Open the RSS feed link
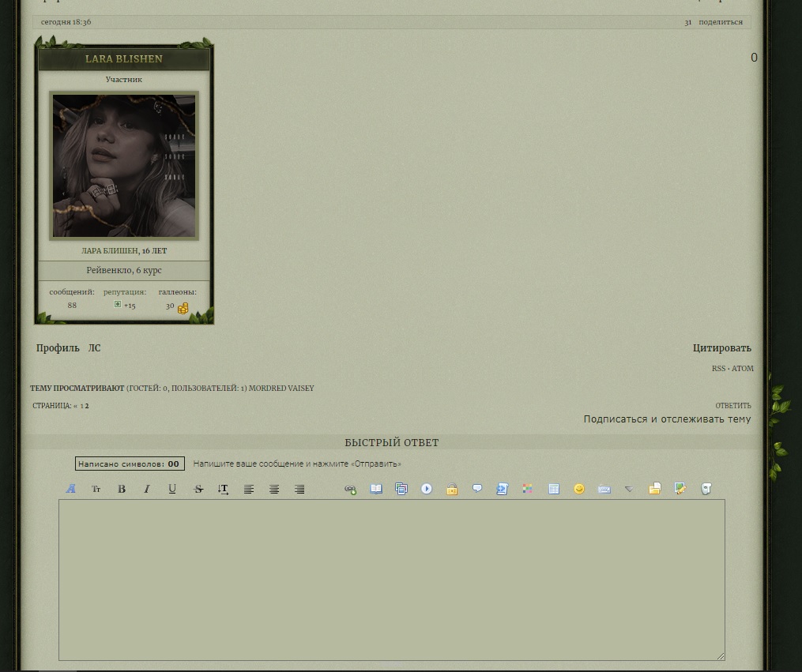Screen dimensions: 802x672 [x=718, y=369]
